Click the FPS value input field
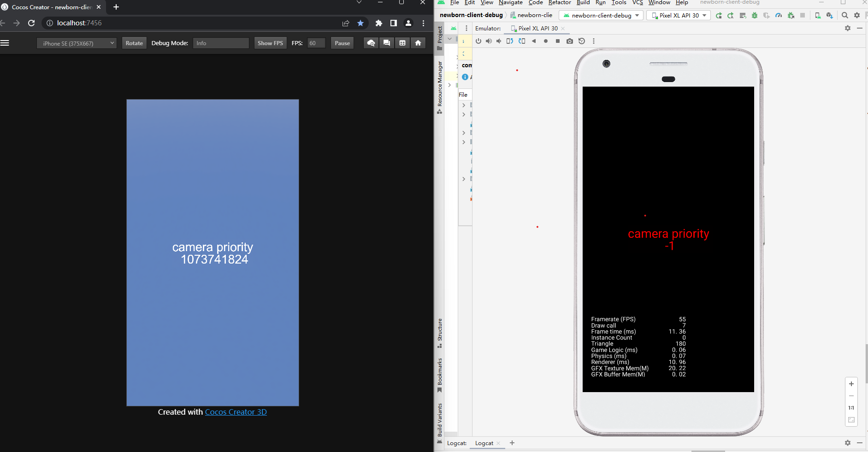This screenshot has width=868, height=452. (316, 42)
